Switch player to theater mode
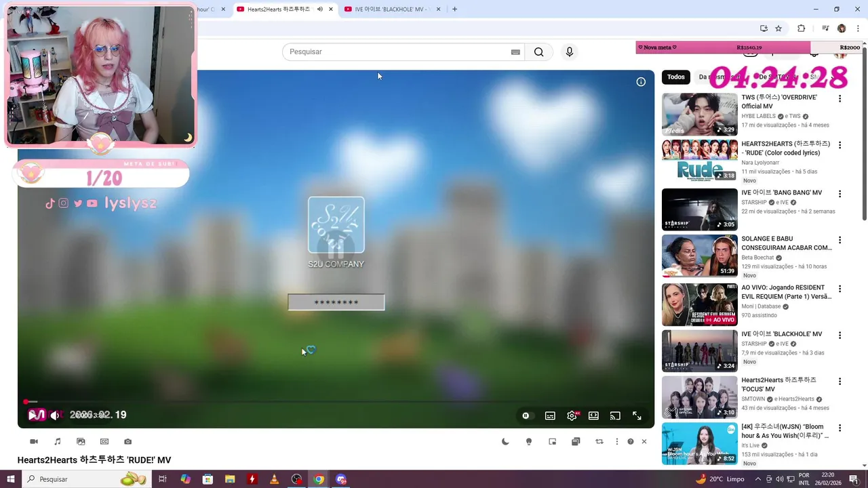The width and height of the screenshot is (868, 488). 593,415
